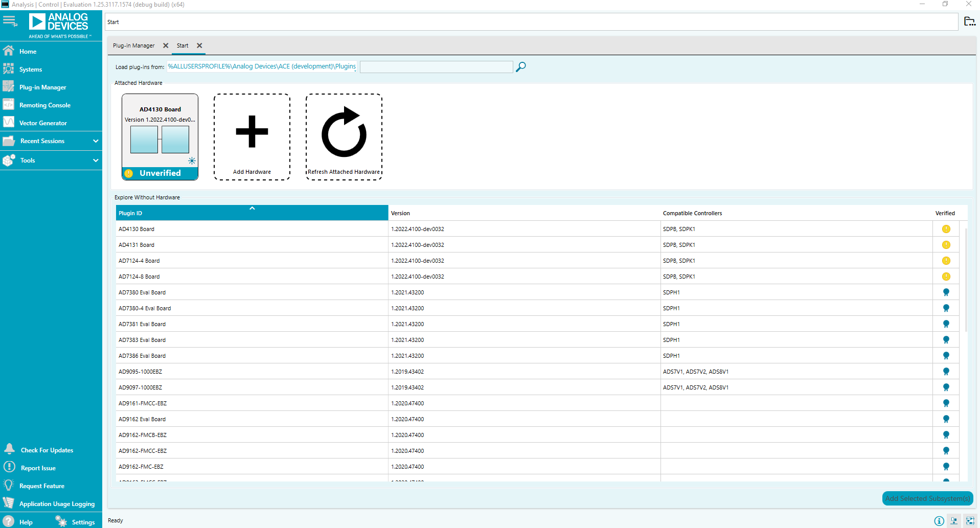Click the Report Issue icon

point(9,467)
